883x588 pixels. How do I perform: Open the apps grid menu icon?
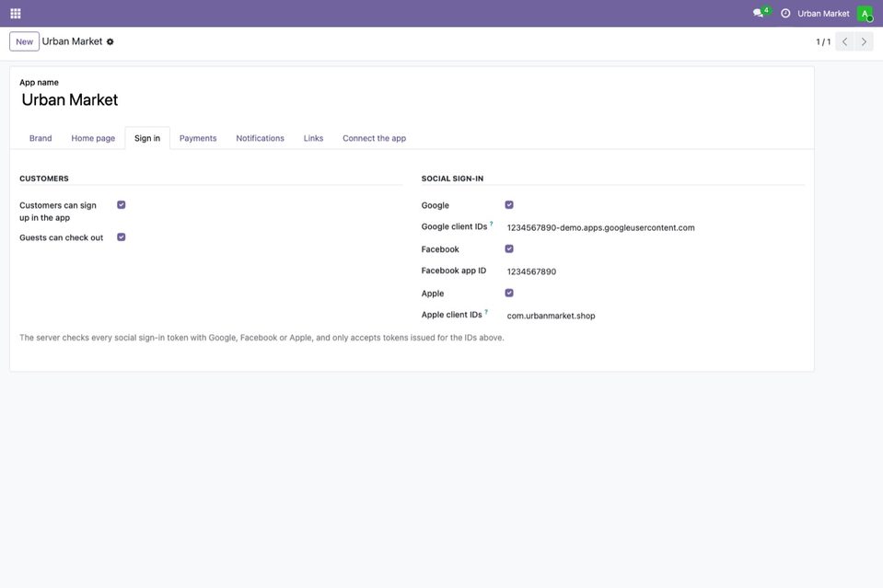coord(16,14)
